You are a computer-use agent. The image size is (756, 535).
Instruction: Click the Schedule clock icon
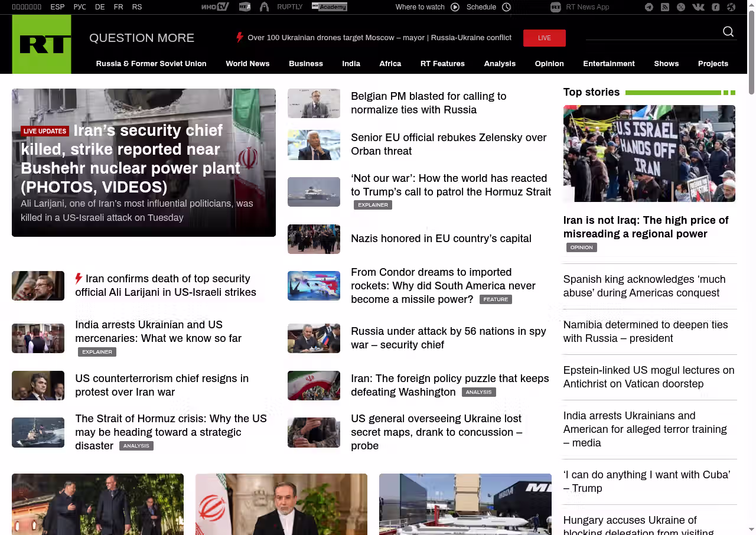[x=506, y=7]
